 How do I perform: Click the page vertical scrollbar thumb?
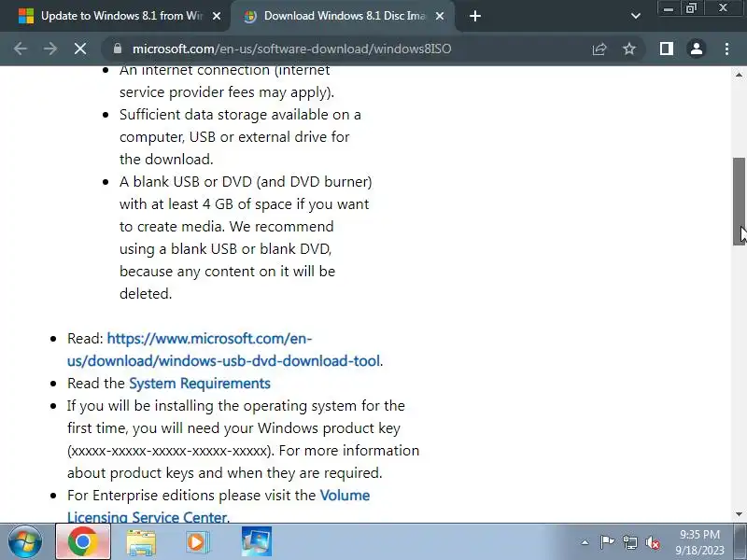(739, 201)
